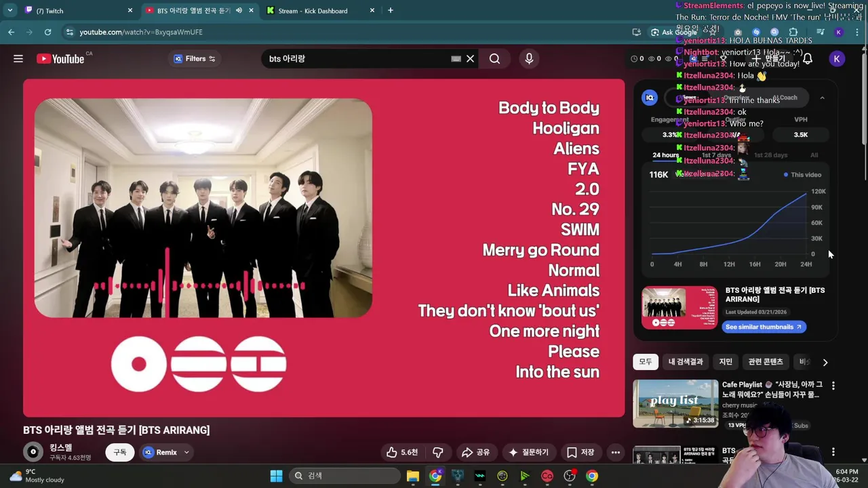Open the more actions ellipsis under video

(x=616, y=452)
